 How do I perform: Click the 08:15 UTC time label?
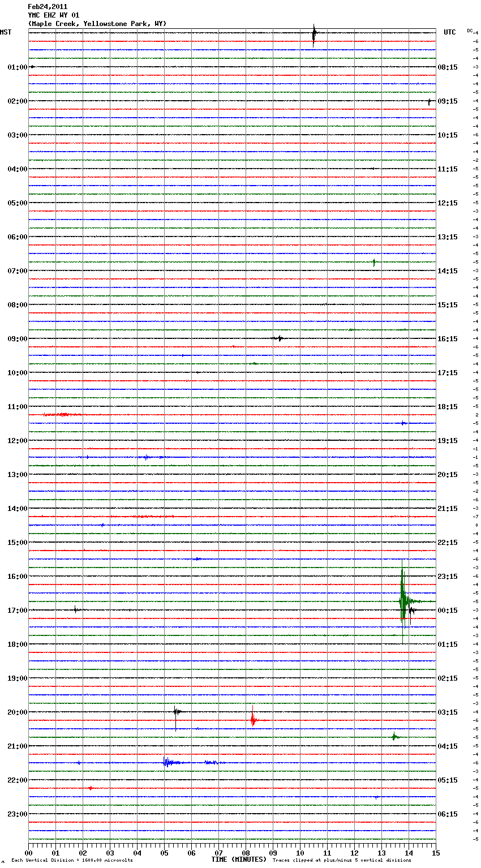(x=448, y=67)
